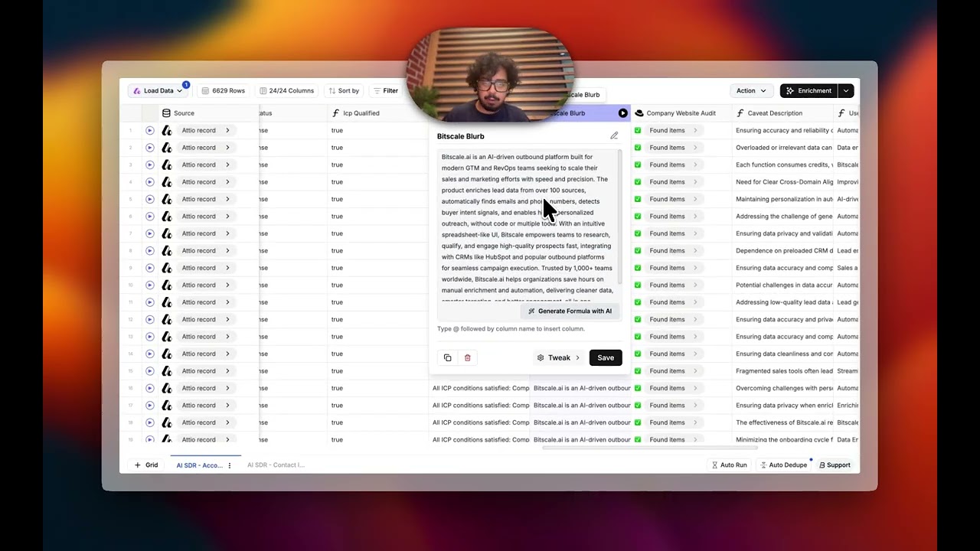Image resolution: width=980 pixels, height=551 pixels.
Task: Click the formula icon beside Icp Qualified
Action: tap(335, 113)
